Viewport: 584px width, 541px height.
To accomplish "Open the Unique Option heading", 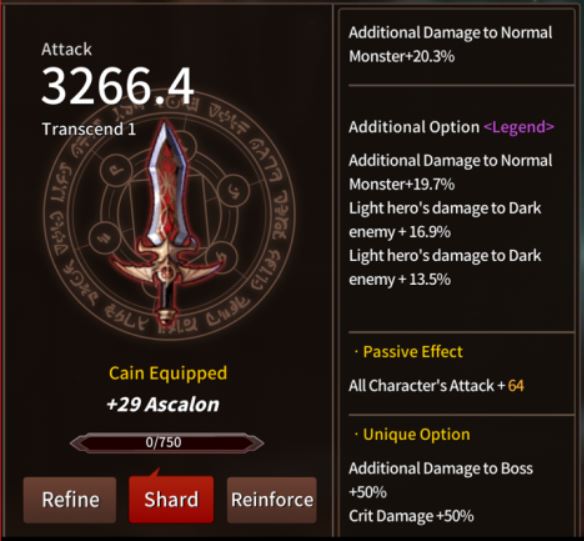I will pyautogui.click(x=416, y=435).
